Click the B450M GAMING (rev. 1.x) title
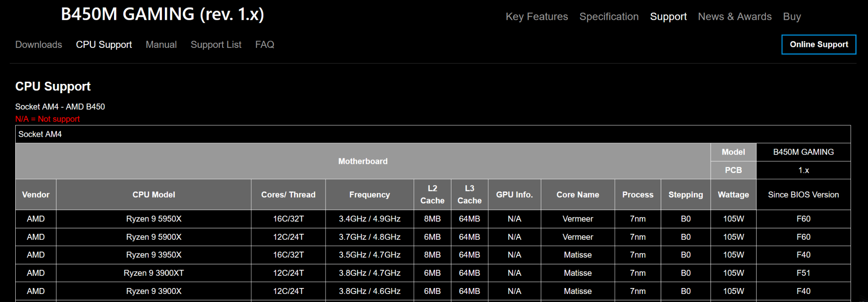The image size is (868, 302). 162,14
